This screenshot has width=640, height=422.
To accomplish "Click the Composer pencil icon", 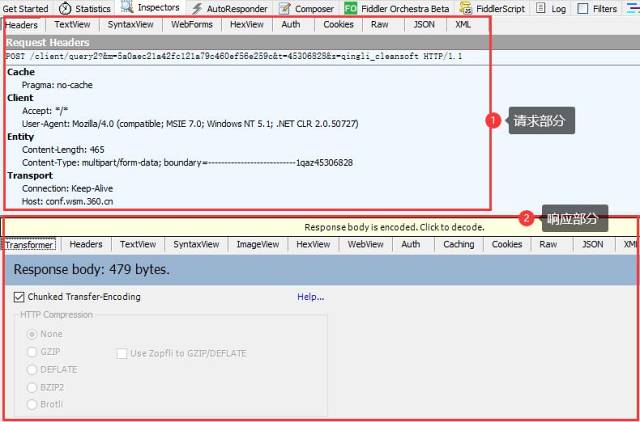I will click(x=285, y=8).
